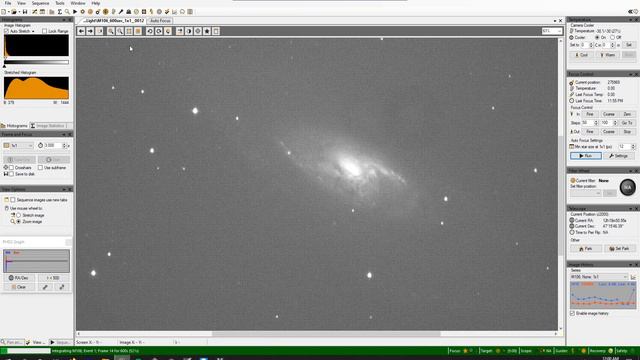
Task: Open the image history Series dropdown
Action: 599,277
